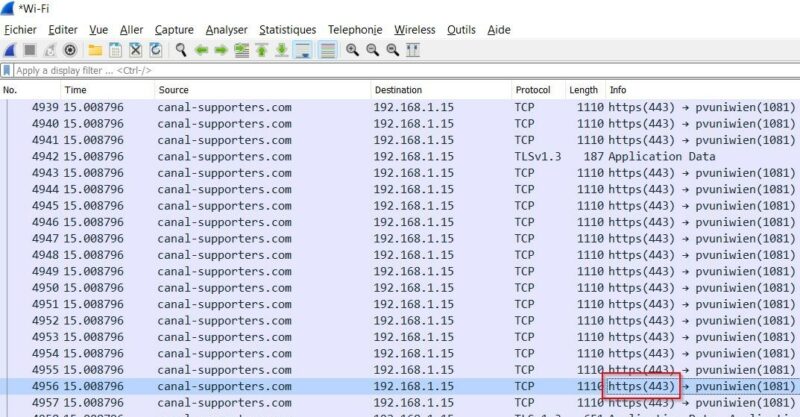
Task: Open the Wireless menu
Action: click(x=415, y=30)
